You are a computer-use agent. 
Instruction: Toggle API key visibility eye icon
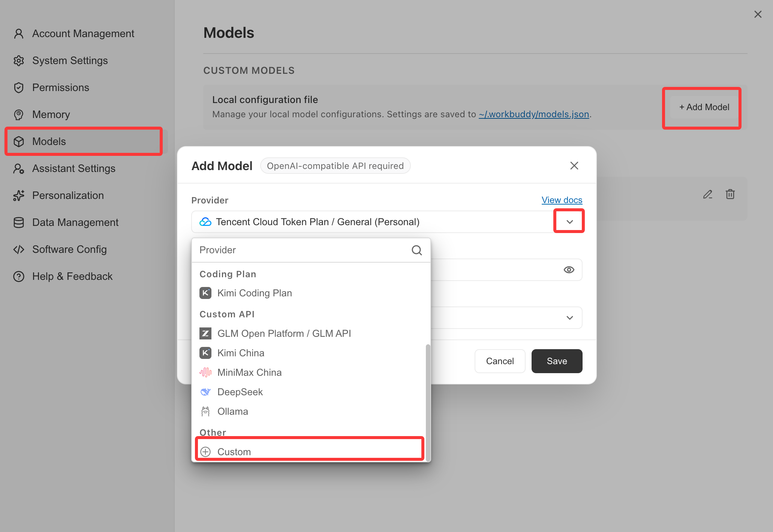[x=569, y=270]
